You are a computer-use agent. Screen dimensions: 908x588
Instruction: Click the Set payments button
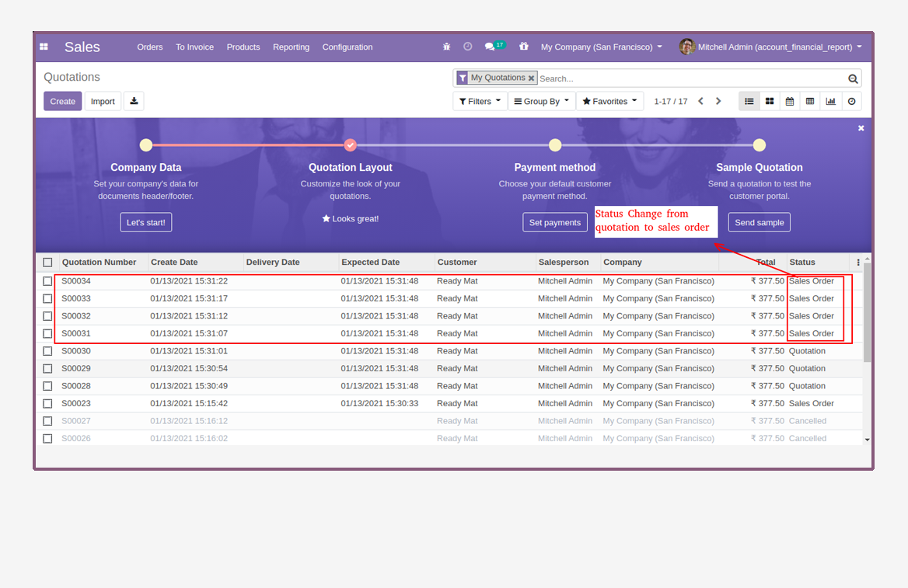pyautogui.click(x=555, y=222)
